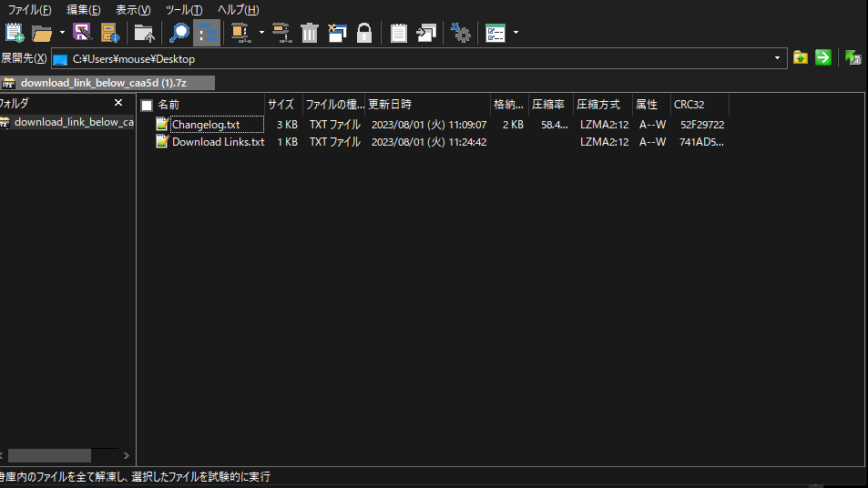
Task: Open the ツール(T) menu
Action: [184, 10]
